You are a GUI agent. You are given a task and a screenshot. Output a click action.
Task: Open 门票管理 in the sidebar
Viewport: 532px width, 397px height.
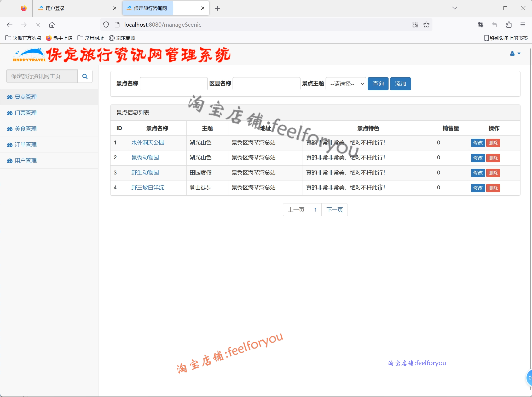(x=26, y=113)
